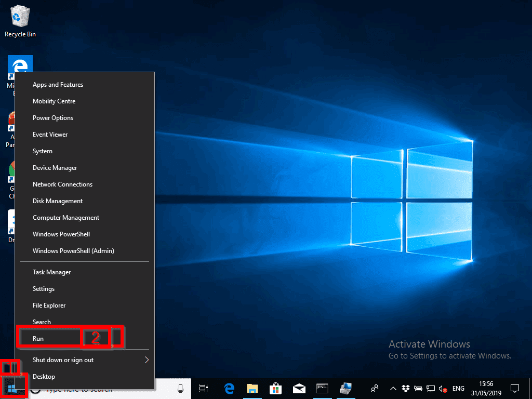Image resolution: width=532 pixels, height=399 pixels.
Task: Open Microsoft Store on the taskbar
Action: pyautogui.click(x=275, y=389)
